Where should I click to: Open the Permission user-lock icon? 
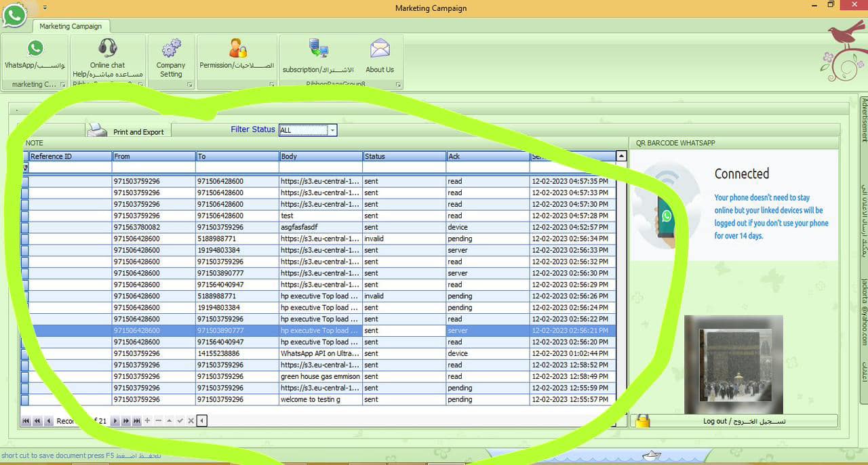tap(237, 48)
